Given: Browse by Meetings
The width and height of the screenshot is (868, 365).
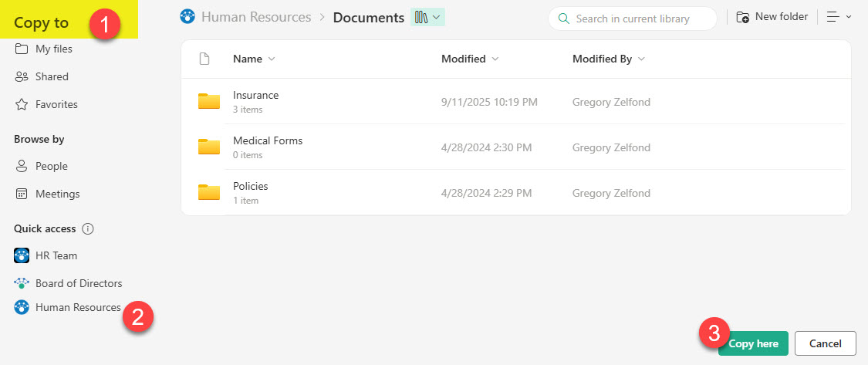Looking at the screenshot, I should tap(58, 194).
